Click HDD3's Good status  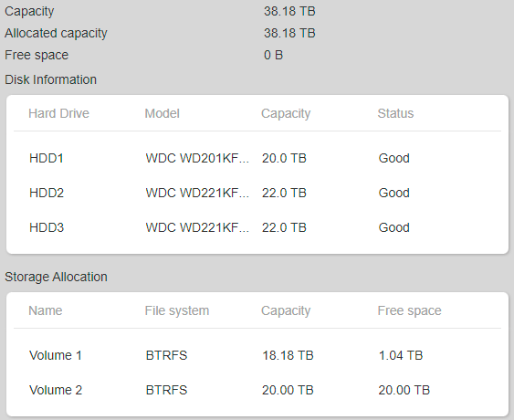pos(394,227)
